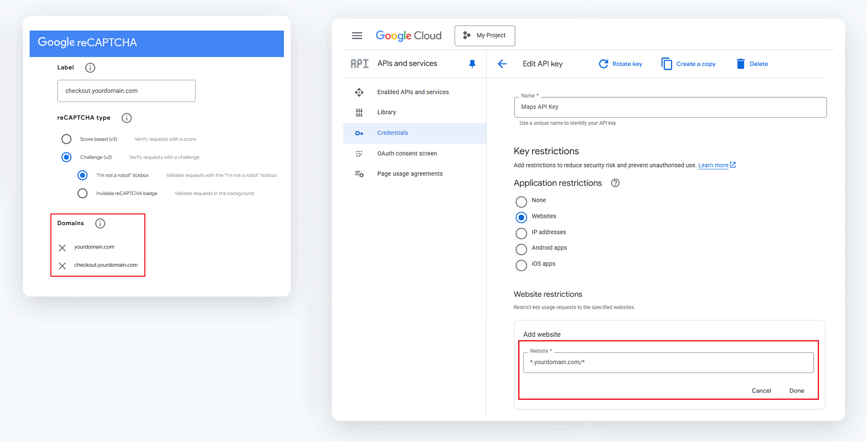Select Score based (v3) radio
The height and width of the screenshot is (442, 868).
click(66, 139)
